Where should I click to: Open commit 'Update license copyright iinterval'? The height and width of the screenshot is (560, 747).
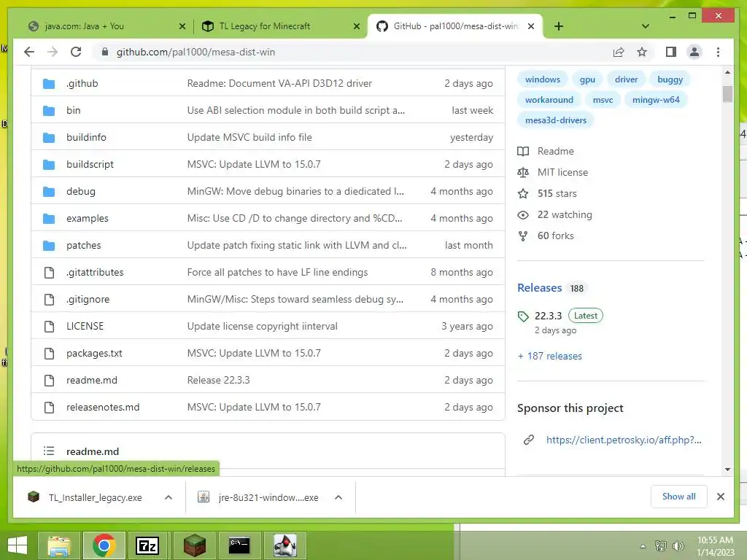click(x=262, y=326)
